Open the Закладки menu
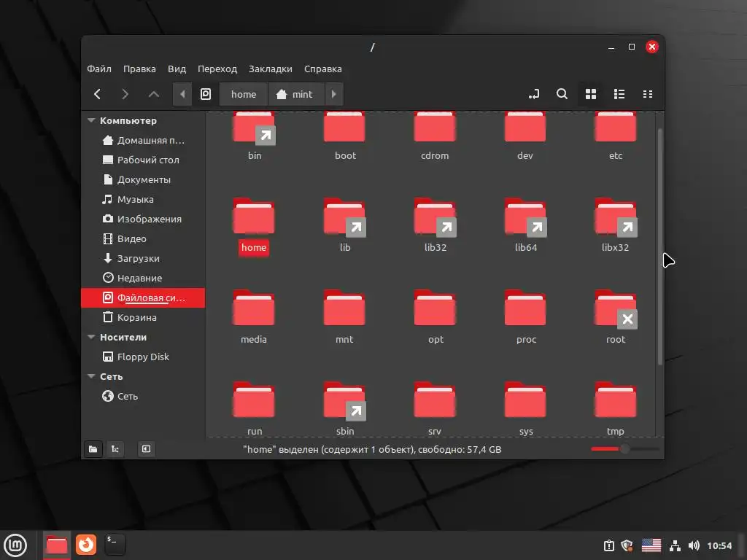 [271, 69]
